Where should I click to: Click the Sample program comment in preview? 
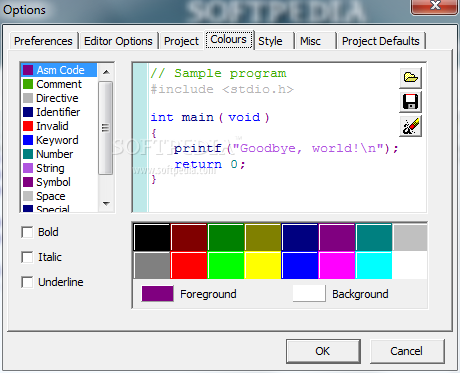click(x=218, y=73)
